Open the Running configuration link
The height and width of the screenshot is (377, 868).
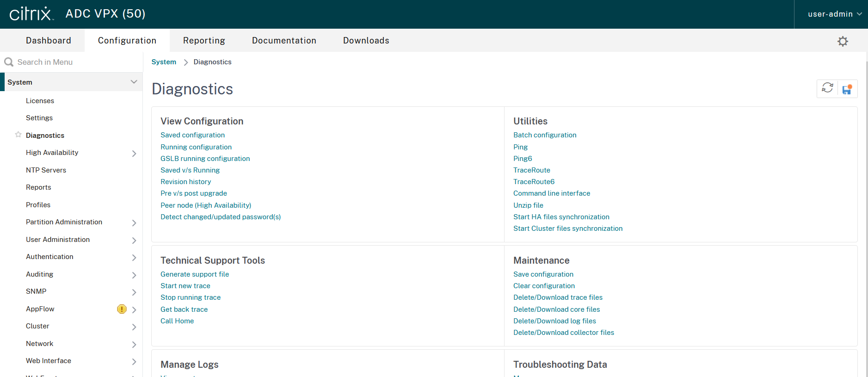pos(196,147)
